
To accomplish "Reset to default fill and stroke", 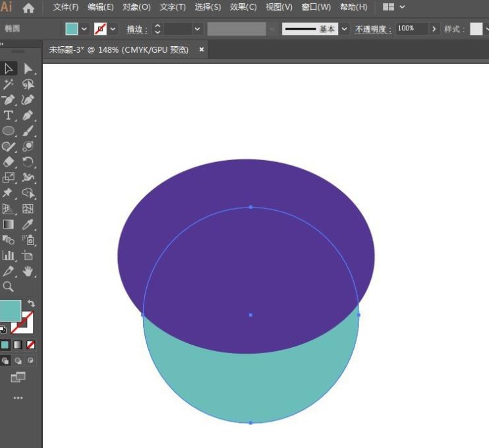I will [3, 329].
